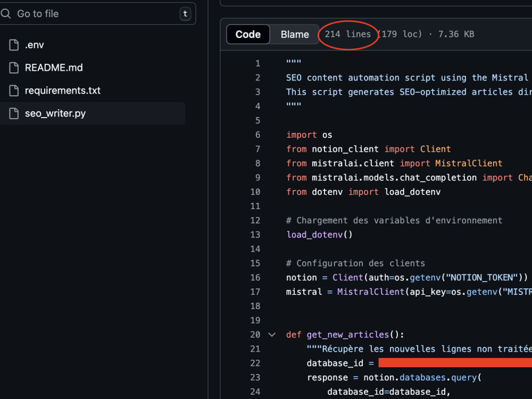Focus the Go to file search field
The height and width of the screenshot is (399, 532).
pos(97,14)
